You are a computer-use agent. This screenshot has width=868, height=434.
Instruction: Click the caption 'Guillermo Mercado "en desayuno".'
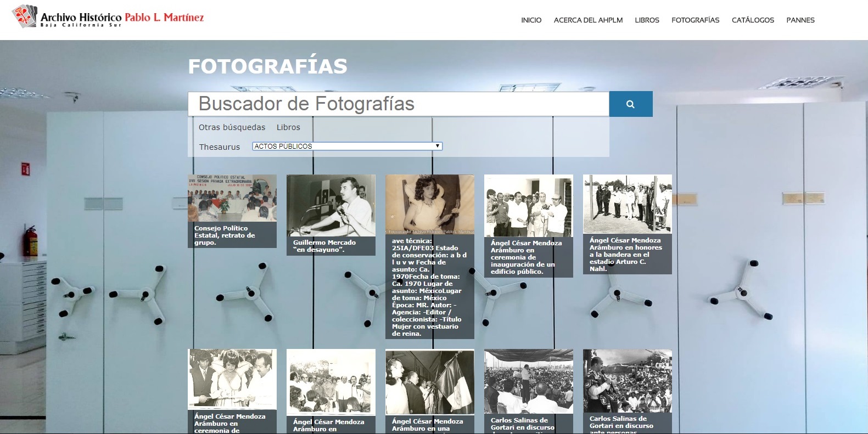point(324,246)
